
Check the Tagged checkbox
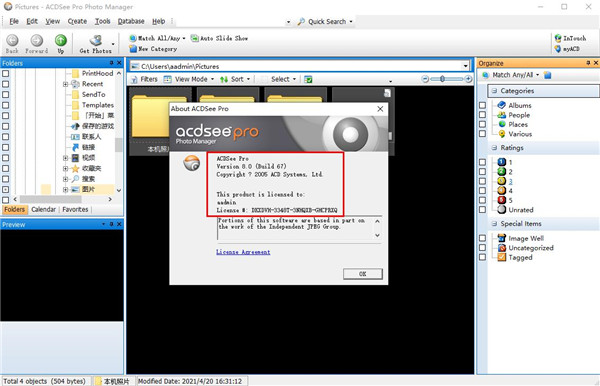(483, 257)
